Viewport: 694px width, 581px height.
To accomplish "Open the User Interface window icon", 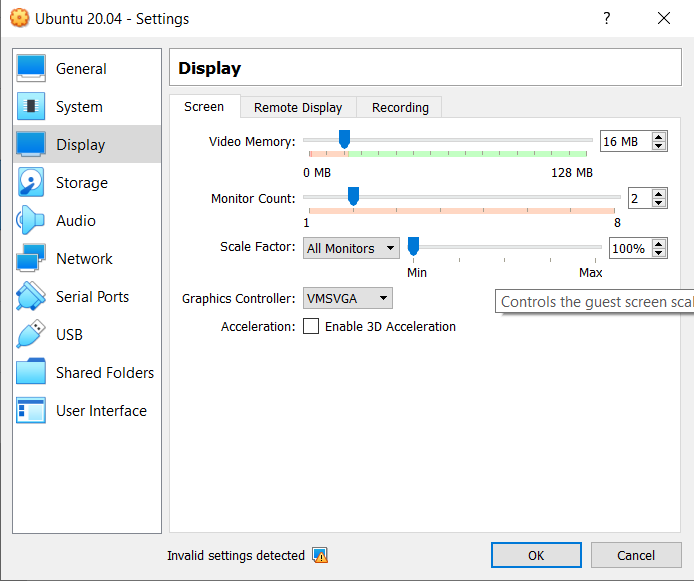I will point(31,410).
